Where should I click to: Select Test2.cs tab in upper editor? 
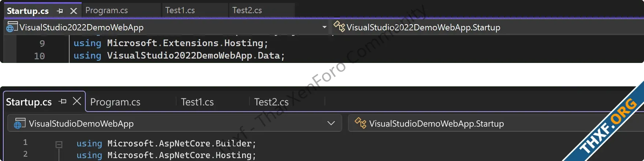tap(247, 10)
